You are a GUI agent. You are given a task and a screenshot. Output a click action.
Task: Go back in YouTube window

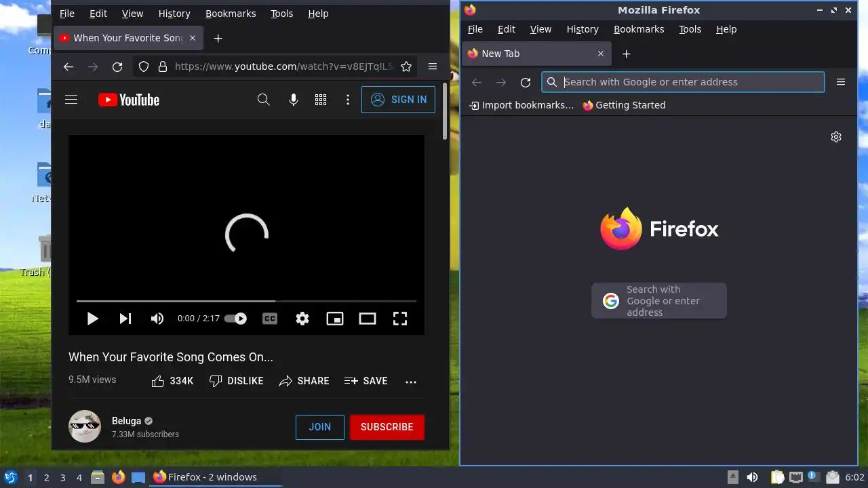[x=68, y=66]
